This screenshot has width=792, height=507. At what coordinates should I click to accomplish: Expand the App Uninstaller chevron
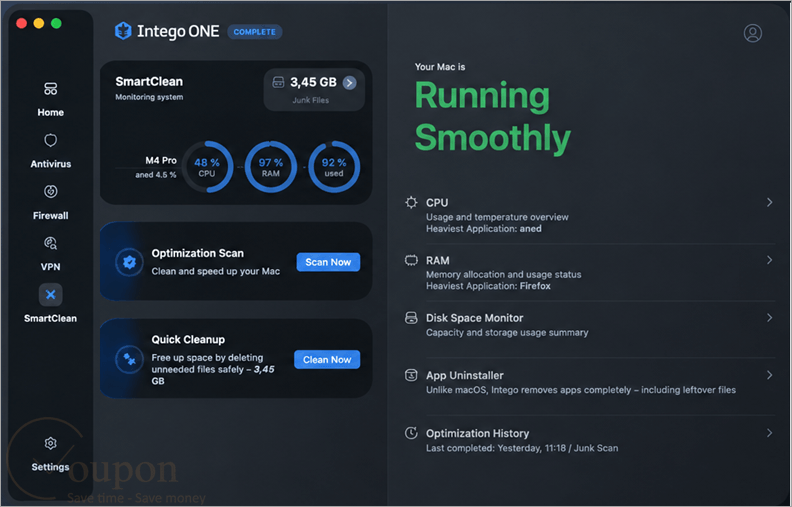click(769, 375)
